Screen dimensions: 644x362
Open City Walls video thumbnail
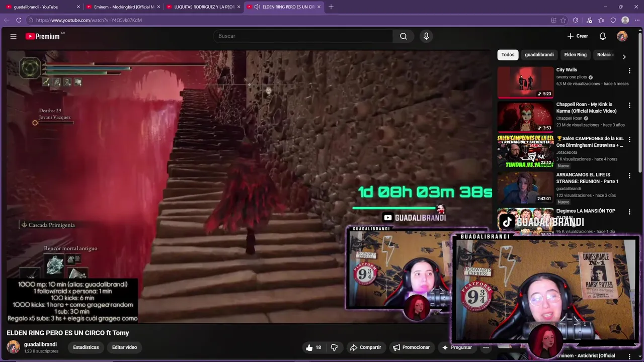(525, 82)
